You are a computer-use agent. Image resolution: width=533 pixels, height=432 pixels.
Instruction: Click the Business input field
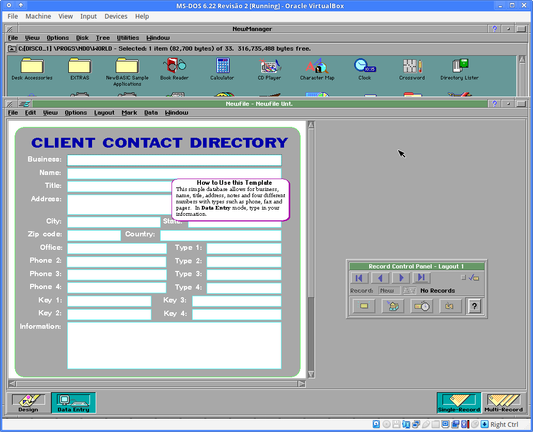click(x=174, y=160)
